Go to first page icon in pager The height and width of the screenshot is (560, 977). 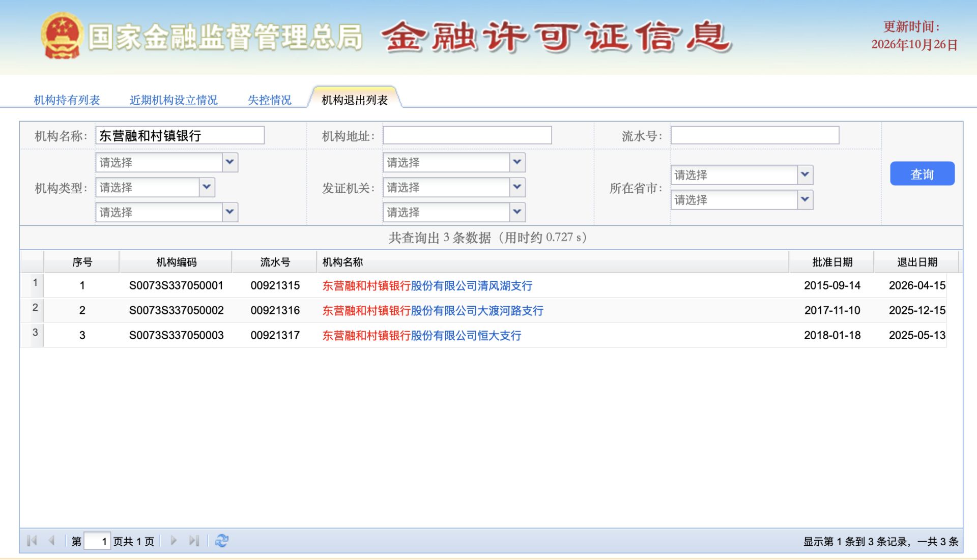click(x=32, y=541)
